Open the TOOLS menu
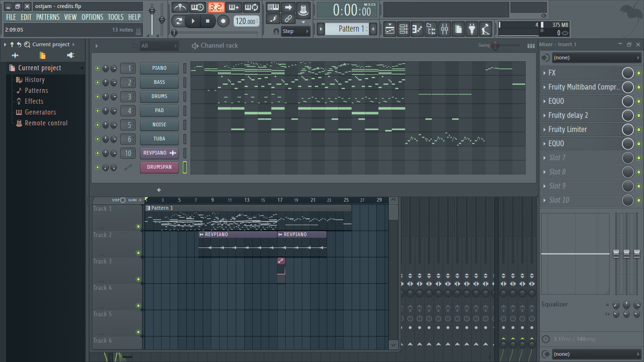This screenshot has width=644, height=362. coord(116,17)
